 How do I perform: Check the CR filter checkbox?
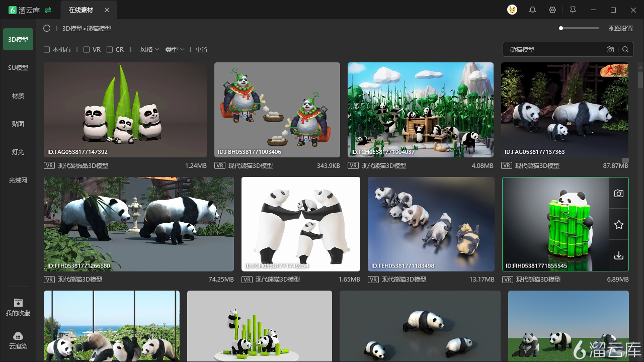[110, 50]
